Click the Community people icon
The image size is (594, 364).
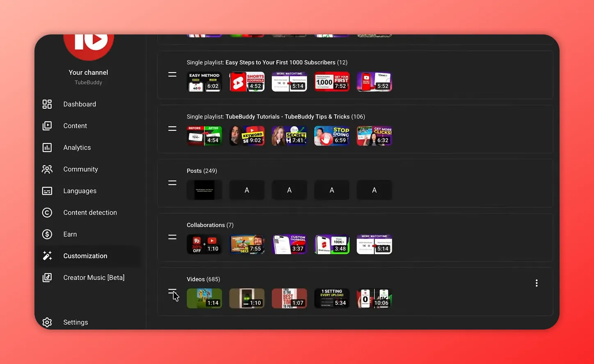click(47, 169)
